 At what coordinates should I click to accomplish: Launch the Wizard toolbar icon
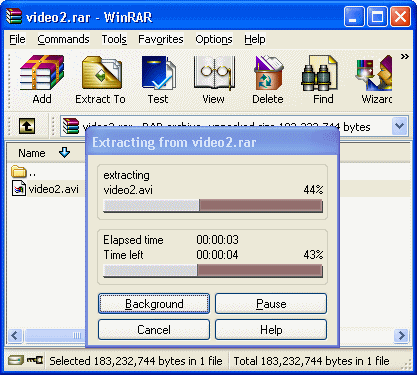[376, 80]
